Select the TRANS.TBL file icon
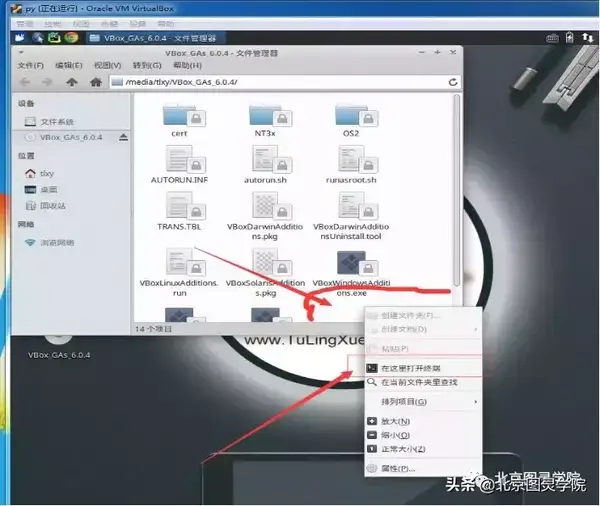 (x=186, y=206)
